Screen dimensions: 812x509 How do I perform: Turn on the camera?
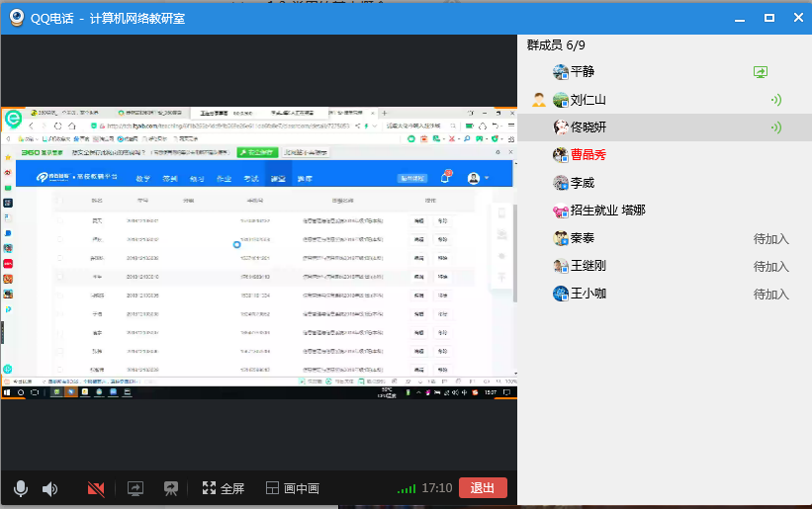96,488
